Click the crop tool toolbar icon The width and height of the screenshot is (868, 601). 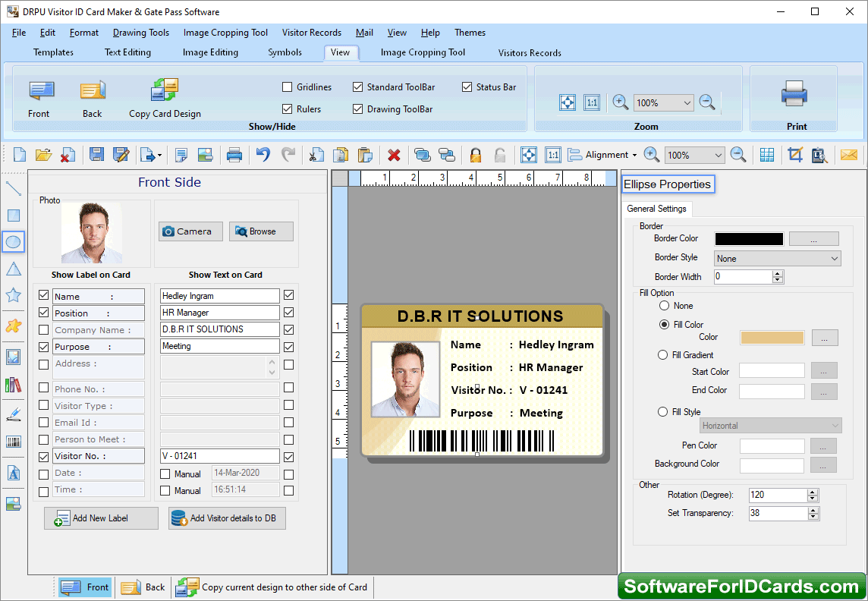tap(795, 155)
